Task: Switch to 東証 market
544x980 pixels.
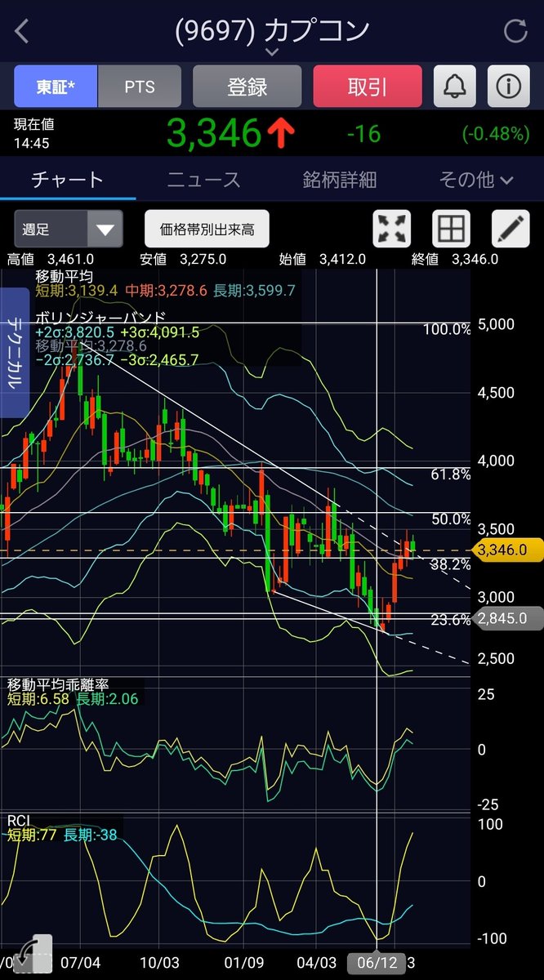Action: pyautogui.click(x=56, y=87)
